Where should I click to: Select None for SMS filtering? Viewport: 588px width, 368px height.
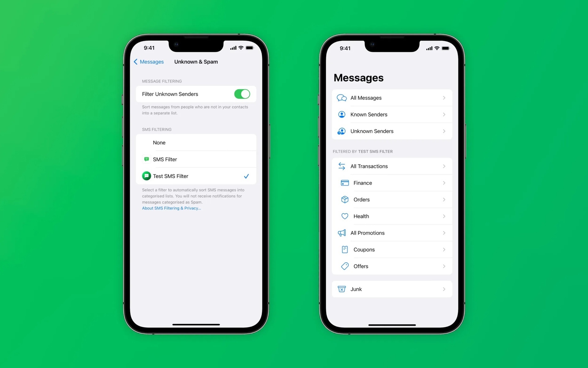pyautogui.click(x=196, y=143)
